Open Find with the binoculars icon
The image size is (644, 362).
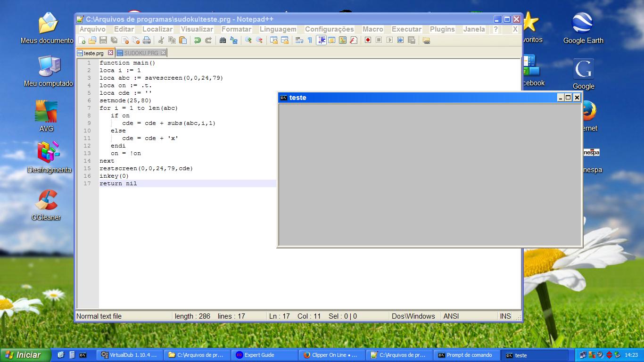223,41
